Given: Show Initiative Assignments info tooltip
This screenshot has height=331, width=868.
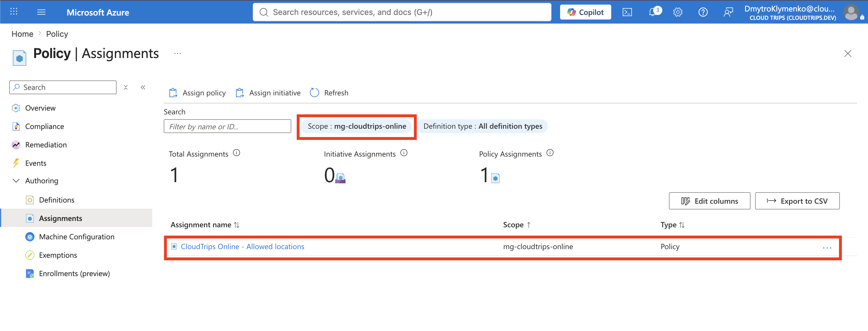Looking at the screenshot, I should click(404, 153).
